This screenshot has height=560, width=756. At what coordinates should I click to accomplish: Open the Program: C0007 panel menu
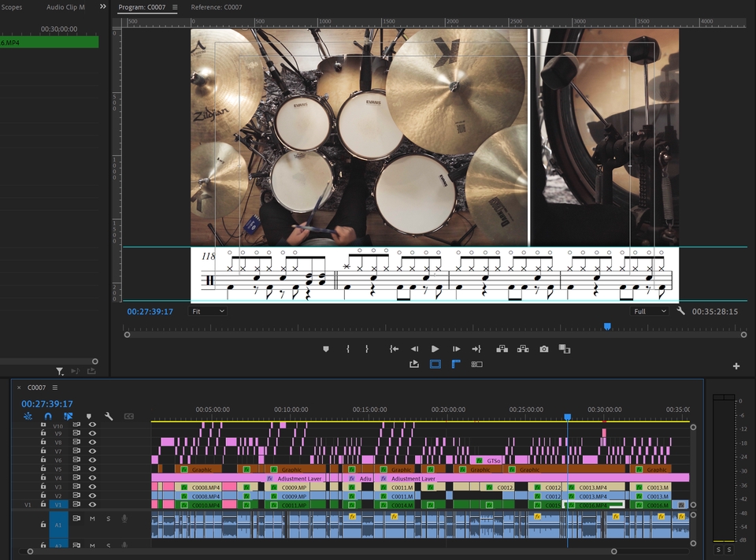pyautogui.click(x=175, y=7)
